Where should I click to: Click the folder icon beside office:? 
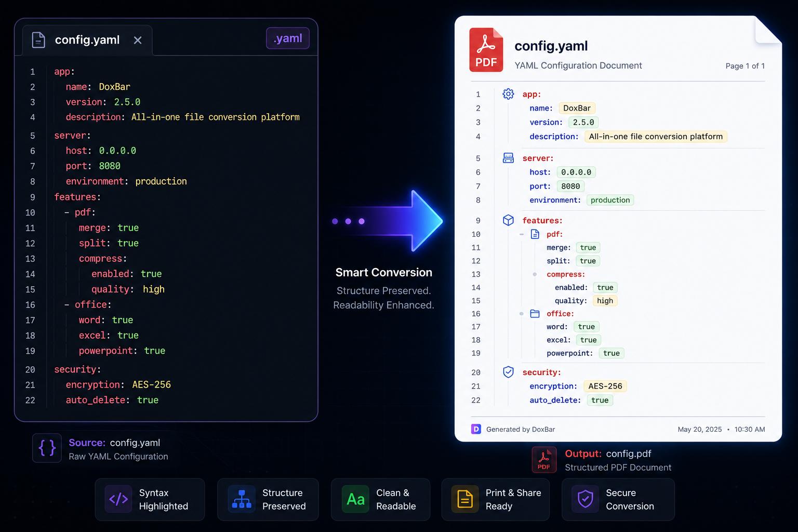[x=535, y=314]
